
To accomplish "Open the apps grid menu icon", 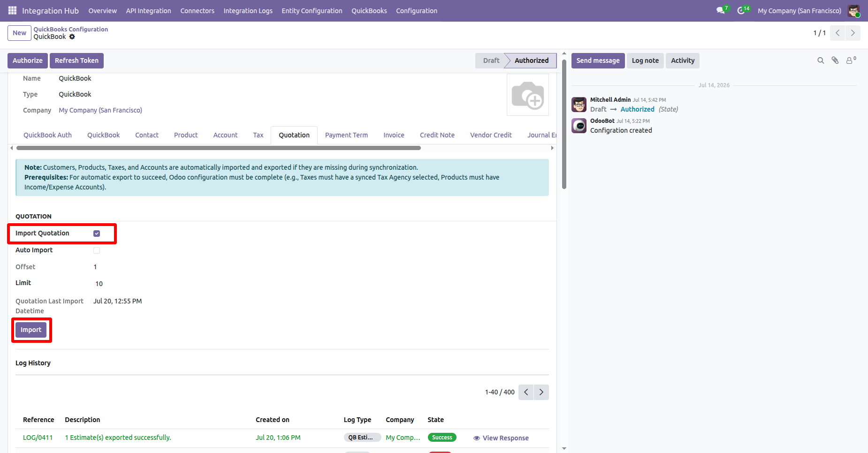I will click(x=12, y=10).
